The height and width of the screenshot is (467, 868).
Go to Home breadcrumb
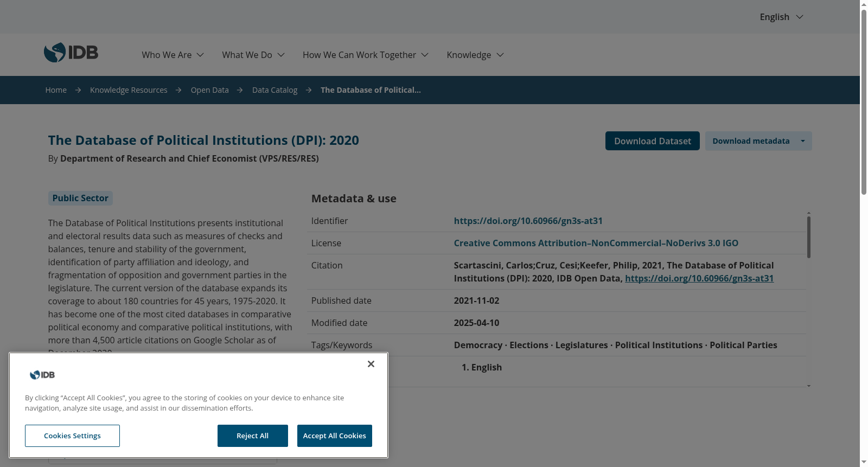click(56, 90)
